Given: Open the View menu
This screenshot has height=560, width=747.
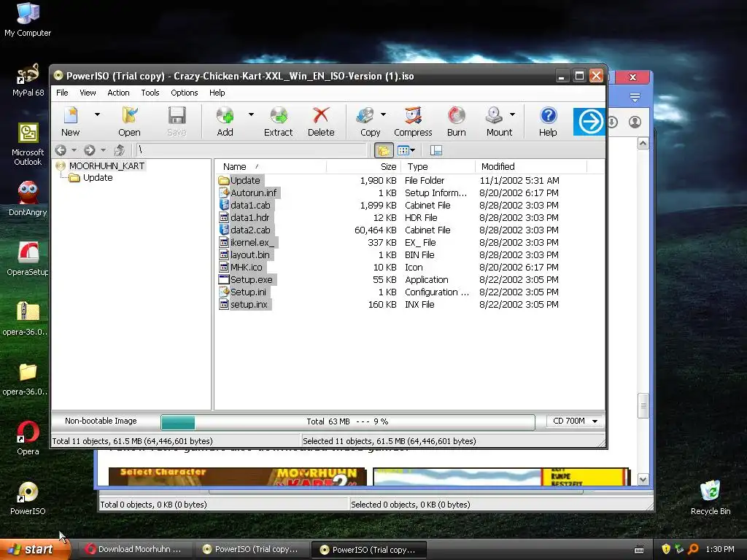Looking at the screenshot, I should (88, 93).
